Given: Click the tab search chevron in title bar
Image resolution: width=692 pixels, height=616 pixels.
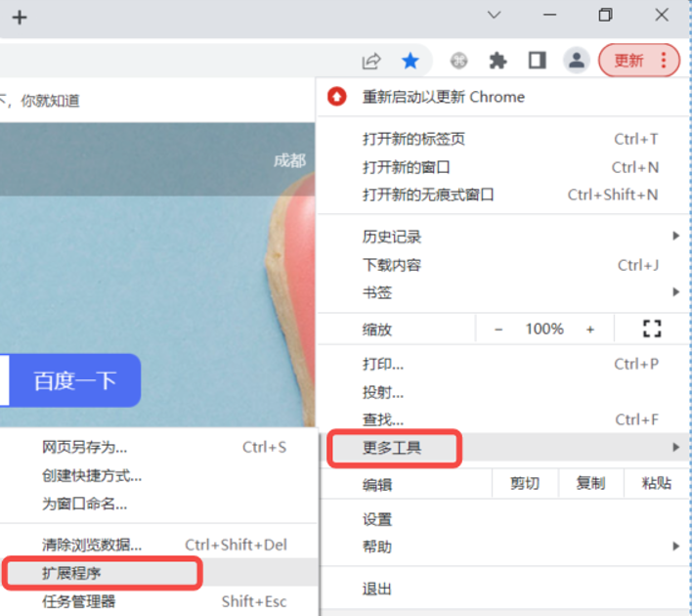Looking at the screenshot, I should coord(494,15).
